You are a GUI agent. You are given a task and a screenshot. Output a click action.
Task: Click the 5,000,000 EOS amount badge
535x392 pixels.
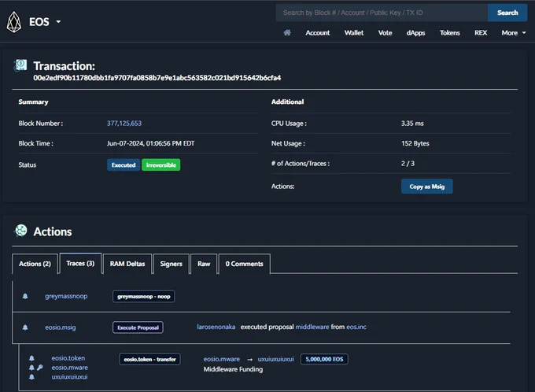pyautogui.click(x=324, y=359)
